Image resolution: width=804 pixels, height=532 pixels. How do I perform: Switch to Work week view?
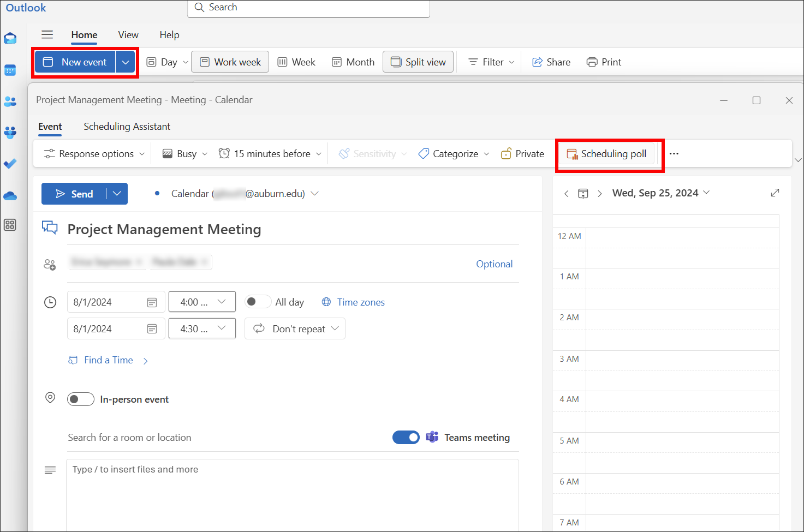tap(230, 62)
